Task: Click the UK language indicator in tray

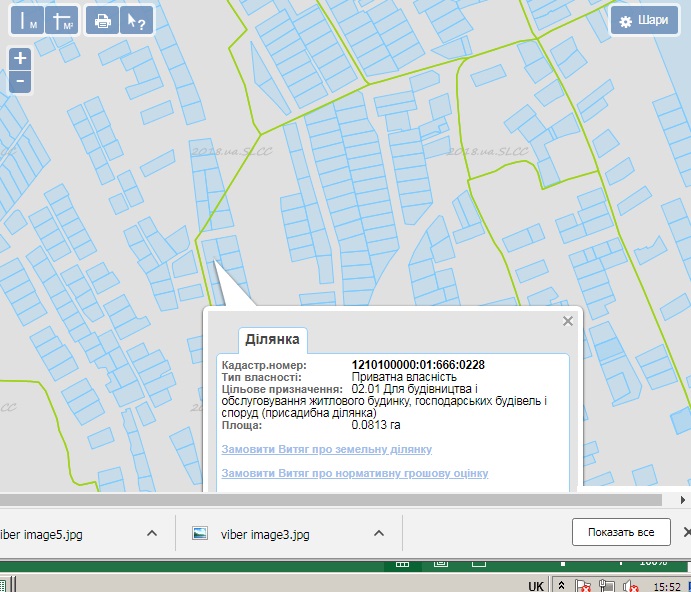Action: (536, 585)
